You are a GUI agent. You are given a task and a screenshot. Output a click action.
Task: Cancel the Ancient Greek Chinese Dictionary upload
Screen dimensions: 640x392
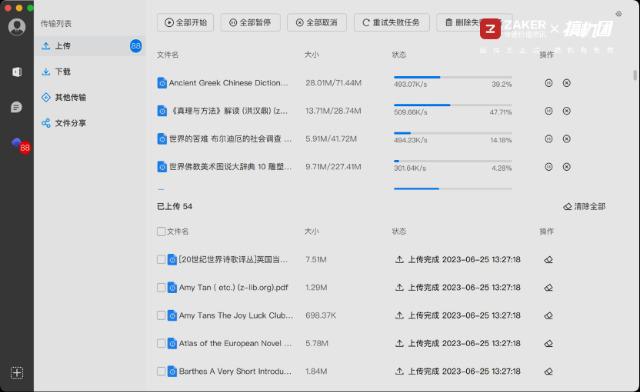(x=567, y=83)
